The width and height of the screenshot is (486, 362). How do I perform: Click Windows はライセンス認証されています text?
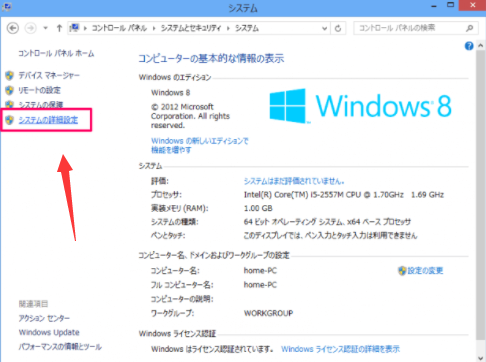(213, 349)
